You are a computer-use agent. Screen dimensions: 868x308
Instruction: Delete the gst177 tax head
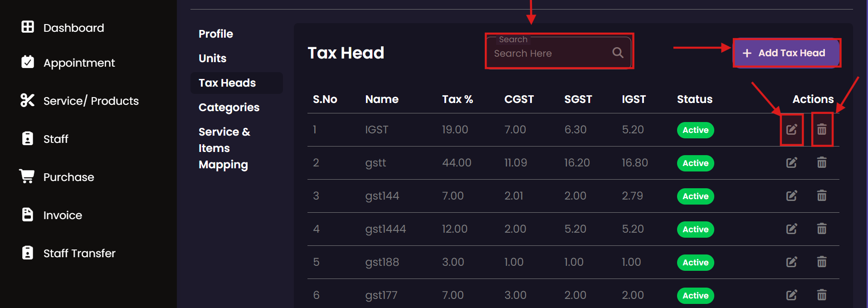pos(821,295)
